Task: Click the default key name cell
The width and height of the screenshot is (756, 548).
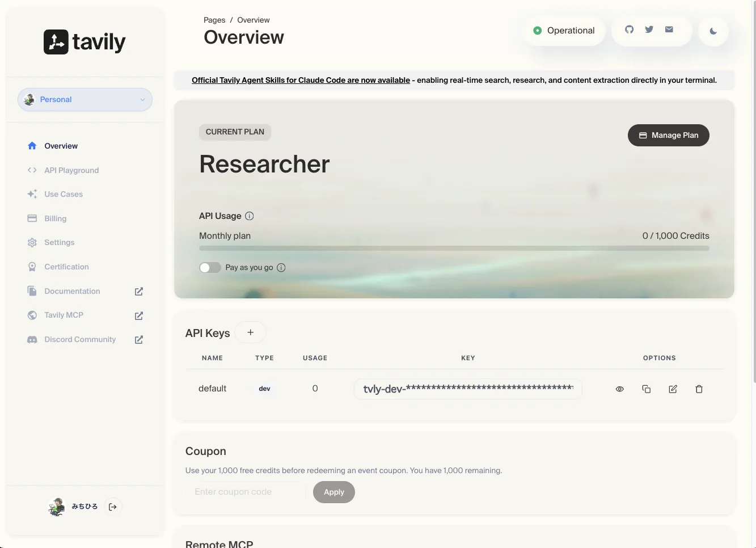Action: (212, 389)
